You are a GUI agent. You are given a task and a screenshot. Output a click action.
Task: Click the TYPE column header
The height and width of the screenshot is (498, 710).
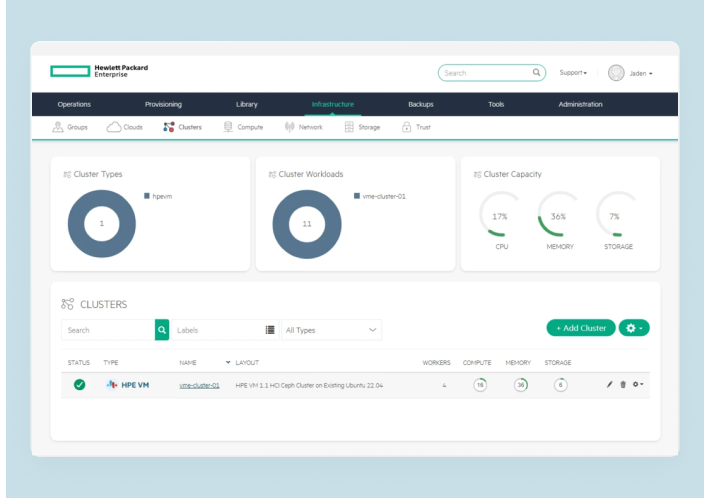tap(111, 363)
